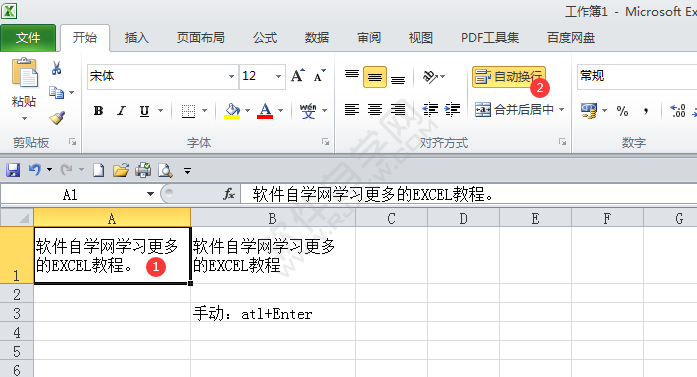The width and height of the screenshot is (697, 377).
Task: Open font group dialog launcher
Action: click(x=325, y=142)
